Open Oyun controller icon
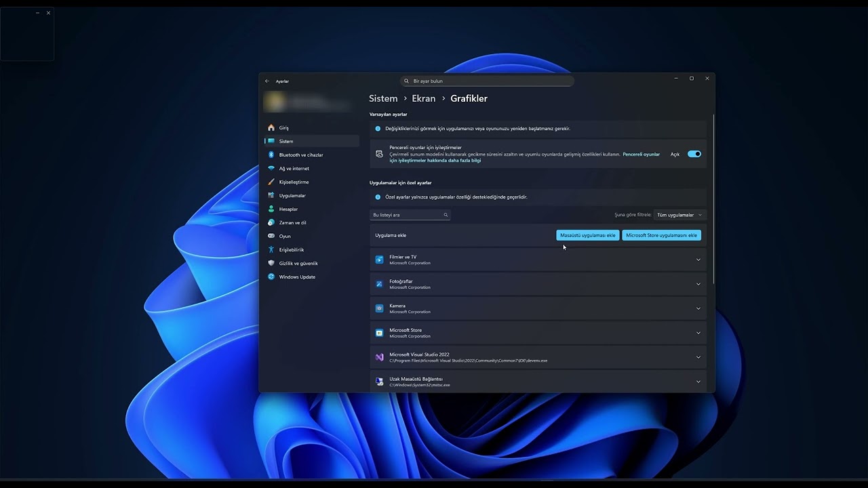The image size is (868, 488). (x=271, y=236)
